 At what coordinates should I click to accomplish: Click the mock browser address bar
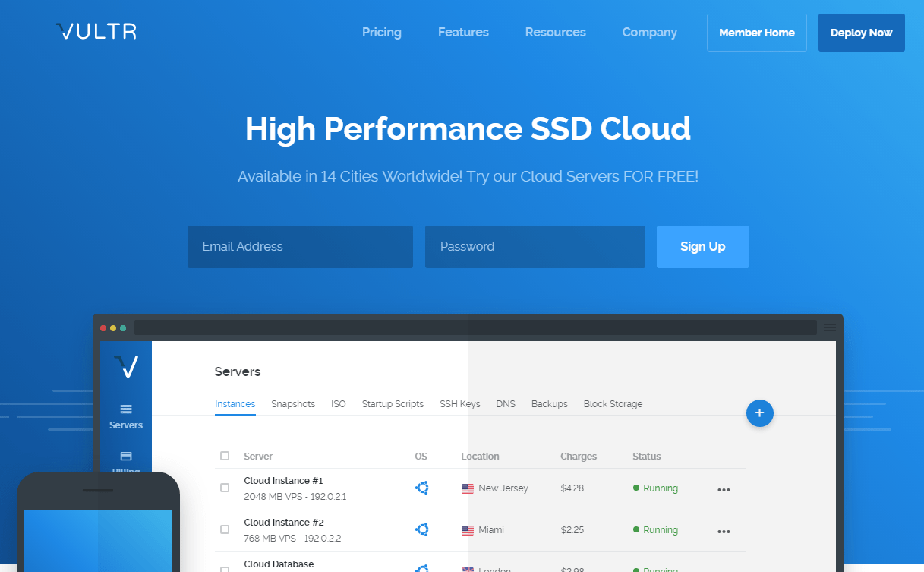(475, 327)
